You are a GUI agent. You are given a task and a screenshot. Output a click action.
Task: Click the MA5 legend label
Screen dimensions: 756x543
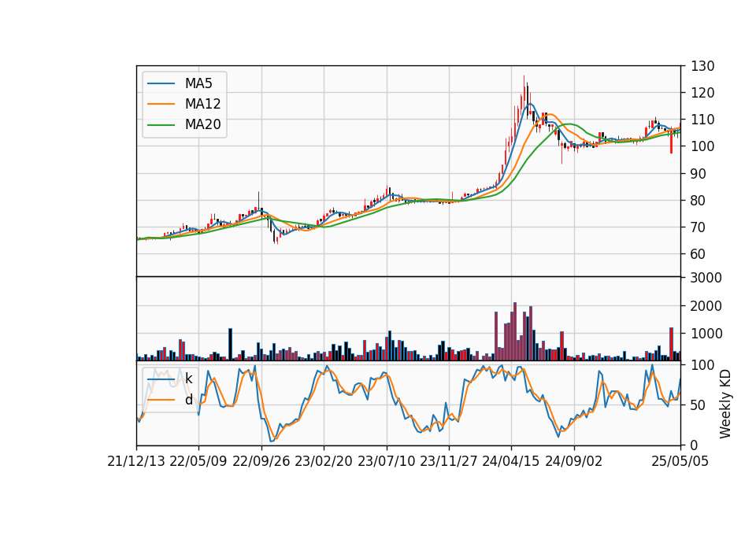click(198, 83)
